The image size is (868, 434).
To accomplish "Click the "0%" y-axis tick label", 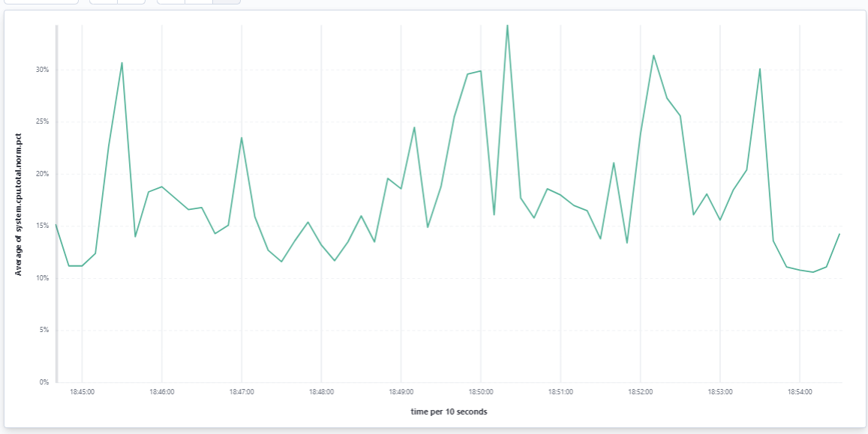I will (45, 382).
